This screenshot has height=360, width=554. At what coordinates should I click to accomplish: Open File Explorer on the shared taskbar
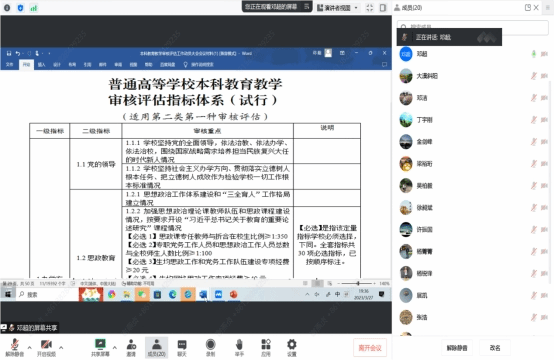click(126, 294)
